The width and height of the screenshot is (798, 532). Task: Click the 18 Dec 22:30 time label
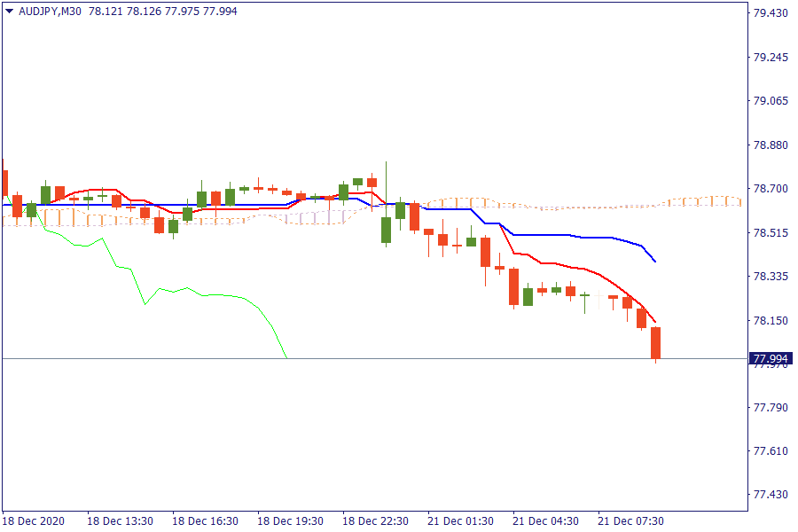coord(375,520)
